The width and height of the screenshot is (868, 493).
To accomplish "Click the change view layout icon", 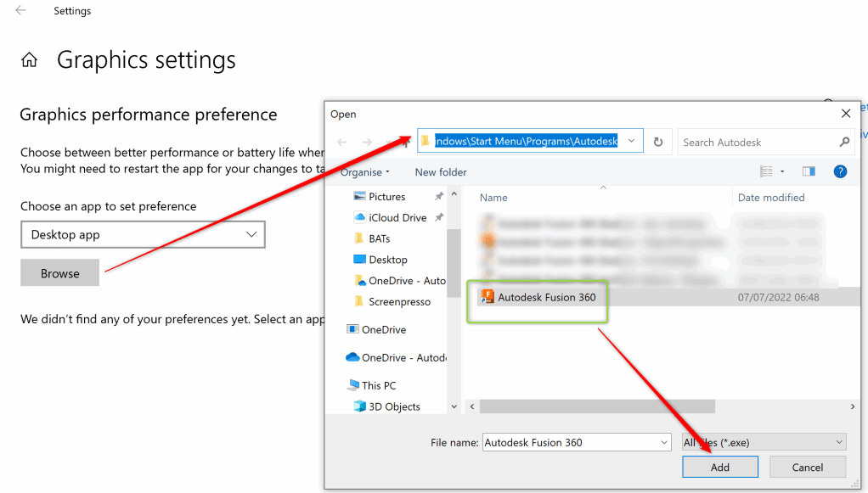I will pyautogui.click(x=767, y=171).
